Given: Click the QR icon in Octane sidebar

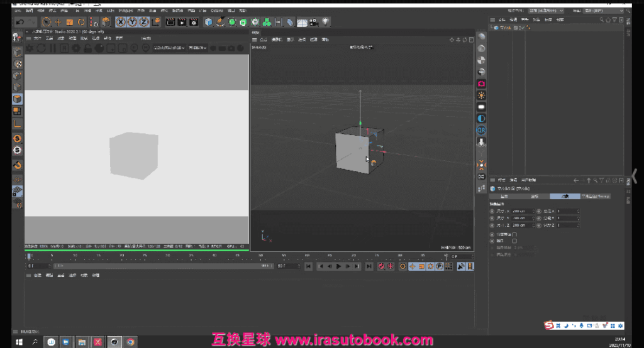Looking at the screenshot, I should 481,130.
